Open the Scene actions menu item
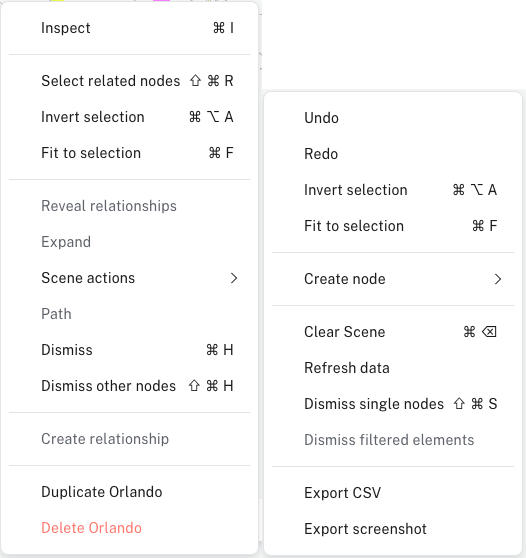This screenshot has height=558, width=526. (130, 278)
